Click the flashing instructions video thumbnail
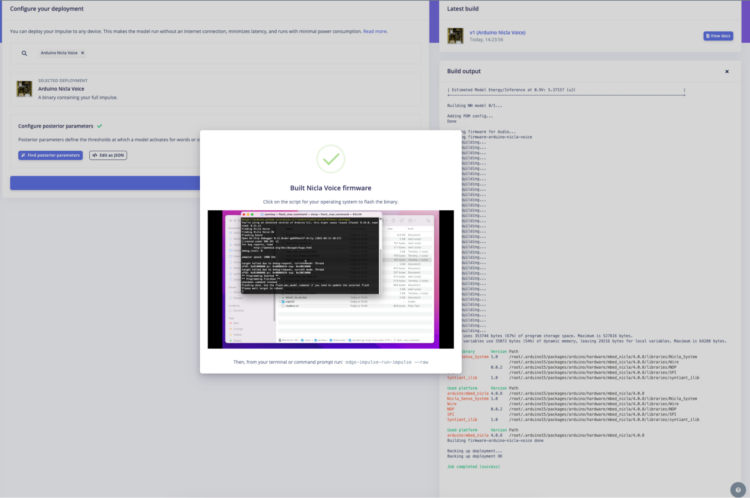This screenshot has width=750, height=498. 330,279
